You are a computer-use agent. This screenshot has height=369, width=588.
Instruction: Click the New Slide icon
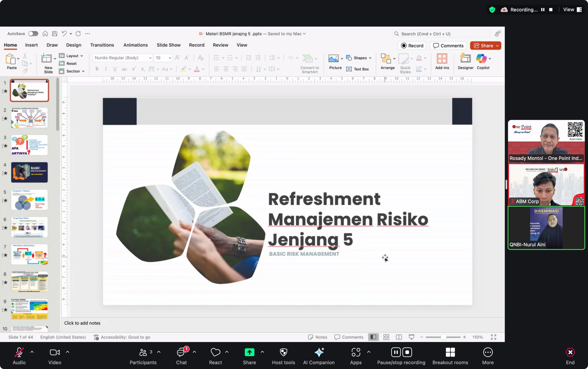click(x=46, y=59)
